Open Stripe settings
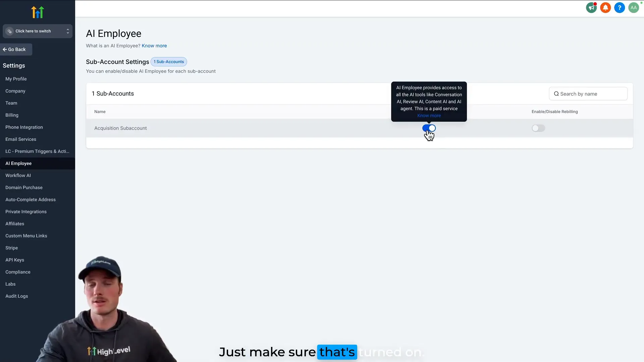 pyautogui.click(x=11, y=248)
